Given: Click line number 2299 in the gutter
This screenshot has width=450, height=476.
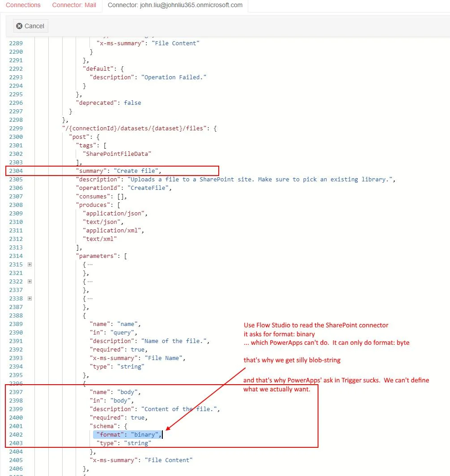Looking at the screenshot, I should tap(16, 129).
